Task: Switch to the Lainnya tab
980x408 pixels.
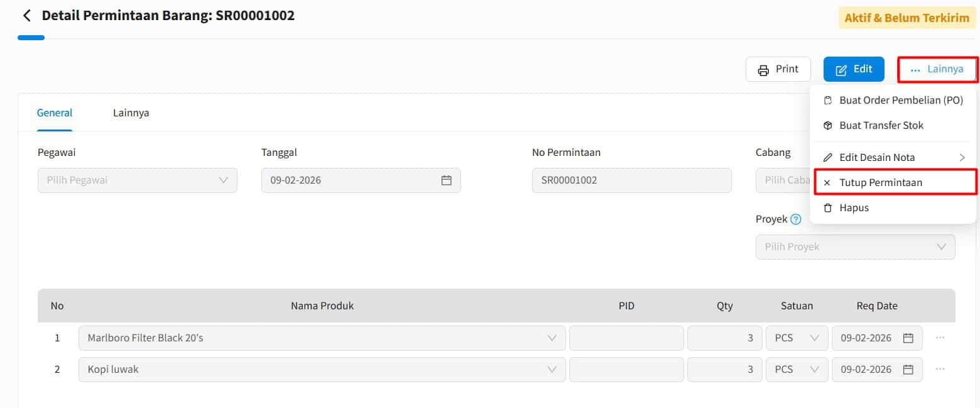Action: (x=131, y=113)
